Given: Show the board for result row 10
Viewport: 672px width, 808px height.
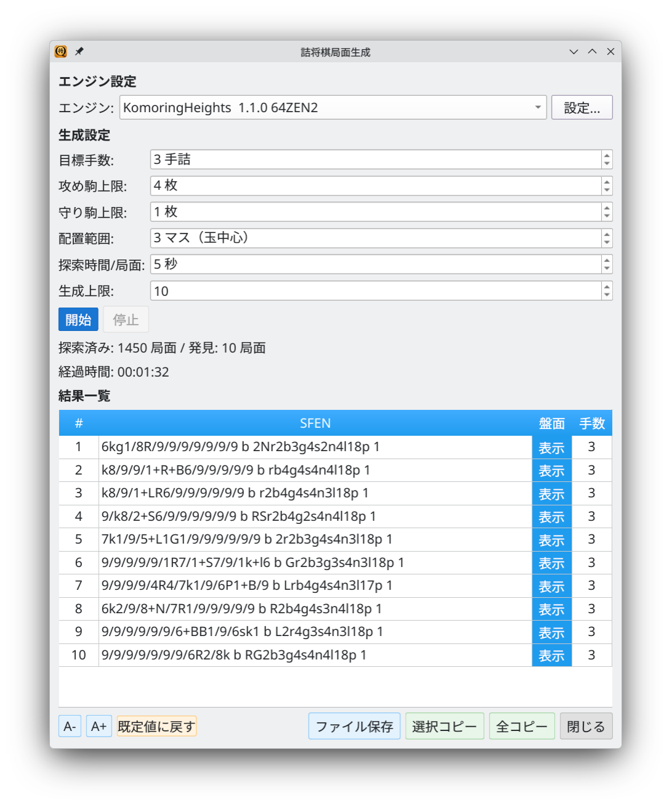Looking at the screenshot, I should click(551, 656).
